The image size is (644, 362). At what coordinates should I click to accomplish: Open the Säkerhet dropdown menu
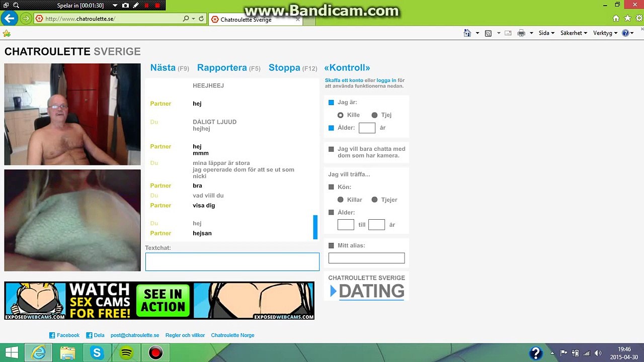coord(574,33)
